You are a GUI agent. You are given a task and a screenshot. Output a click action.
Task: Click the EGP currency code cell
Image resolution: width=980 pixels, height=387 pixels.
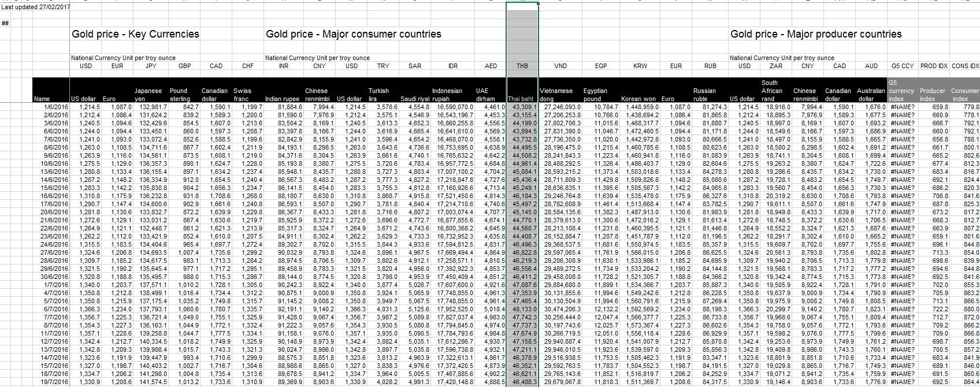[601, 66]
